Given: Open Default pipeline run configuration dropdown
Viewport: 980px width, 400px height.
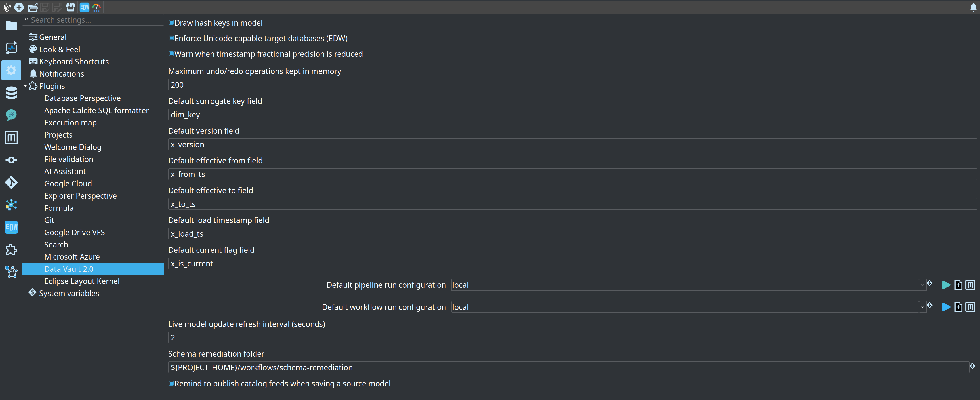Looking at the screenshot, I should coord(922,285).
